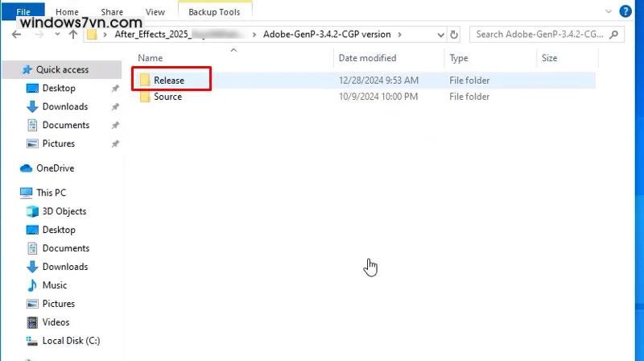Open the Videos folder in the sidebar
This screenshot has width=644, height=361.
click(x=56, y=322)
